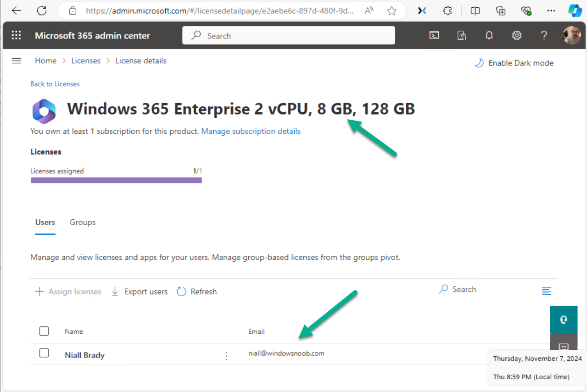Open split screen view in browser
The width and height of the screenshot is (587, 392).
click(x=475, y=11)
